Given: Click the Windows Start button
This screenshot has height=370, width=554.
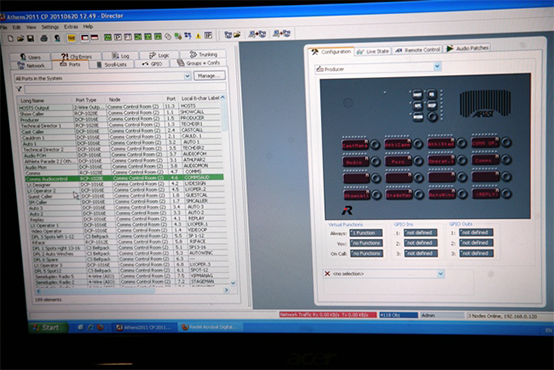Looking at the screenshot, I should [47, 327].
